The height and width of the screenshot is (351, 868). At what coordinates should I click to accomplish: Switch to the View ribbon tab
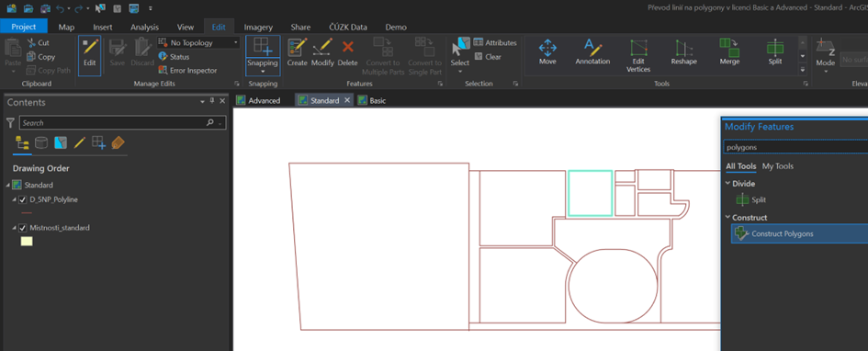(186, 28)
